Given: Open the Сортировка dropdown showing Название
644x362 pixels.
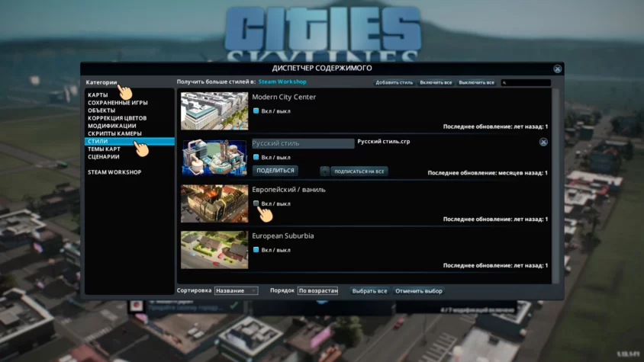Looking at the screenshot, I should coord(237,290).
